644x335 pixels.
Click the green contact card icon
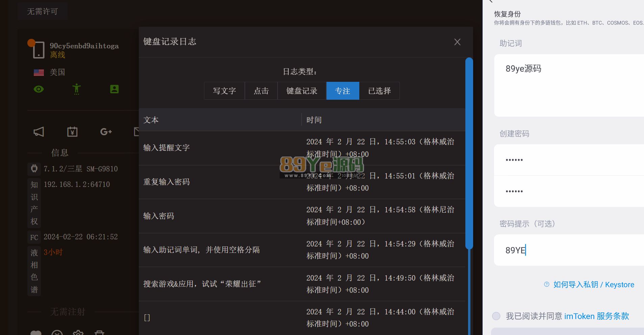pyautogui.click(x=114, y=89)
